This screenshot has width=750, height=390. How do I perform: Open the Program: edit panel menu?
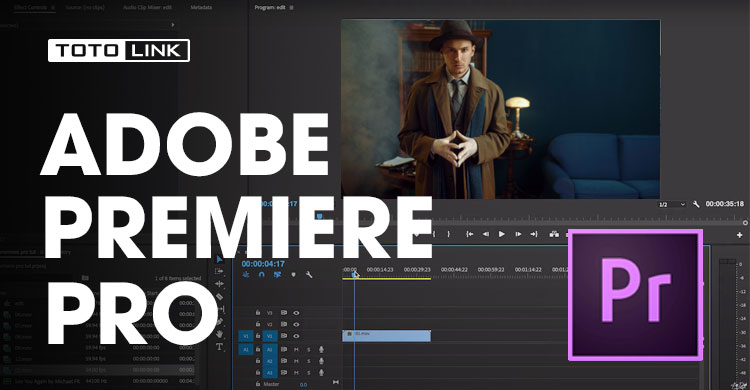click(x=291, y=8)
